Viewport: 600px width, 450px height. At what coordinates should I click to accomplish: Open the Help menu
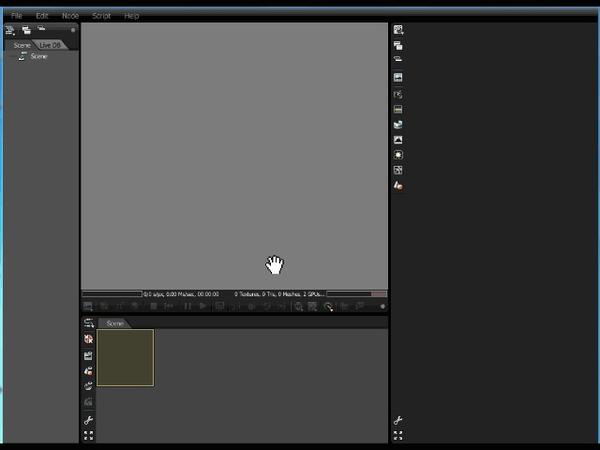(131, 16)
